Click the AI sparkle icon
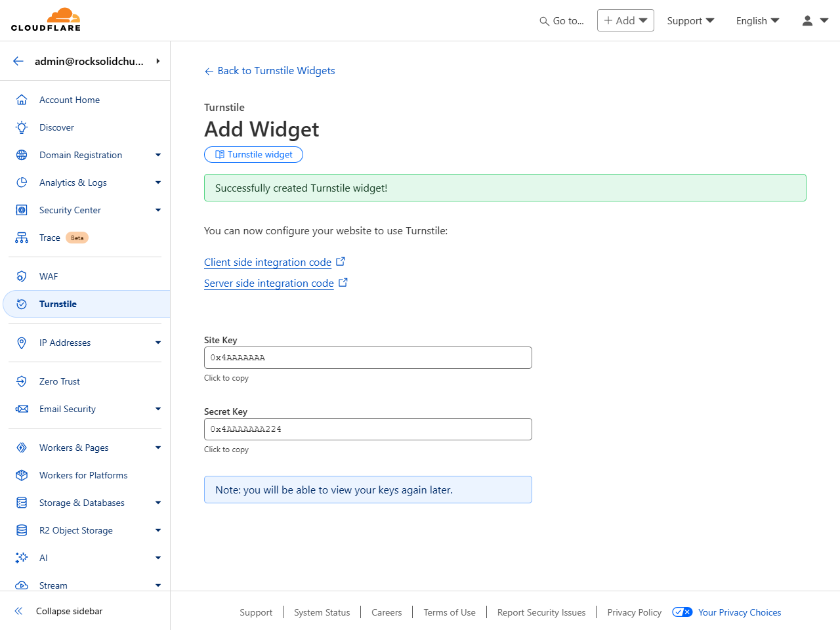The width and height of the screenshot is (840, 630). (22, 558)
